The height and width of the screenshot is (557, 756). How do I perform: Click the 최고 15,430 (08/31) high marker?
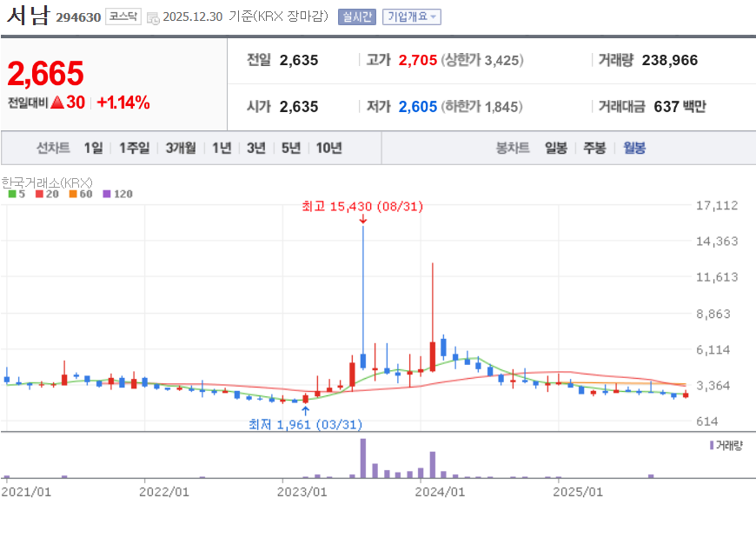point(362,207)
